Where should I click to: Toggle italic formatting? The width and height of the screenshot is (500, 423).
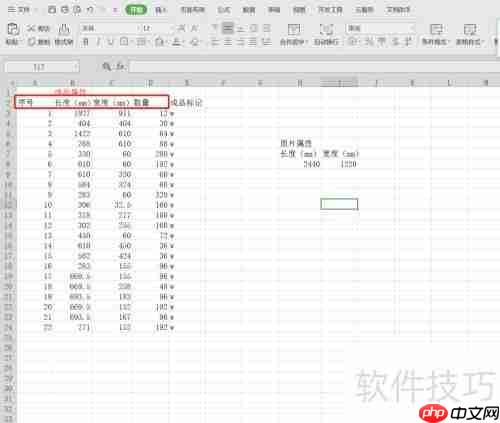pyautogui.click(x=98, y=42)
